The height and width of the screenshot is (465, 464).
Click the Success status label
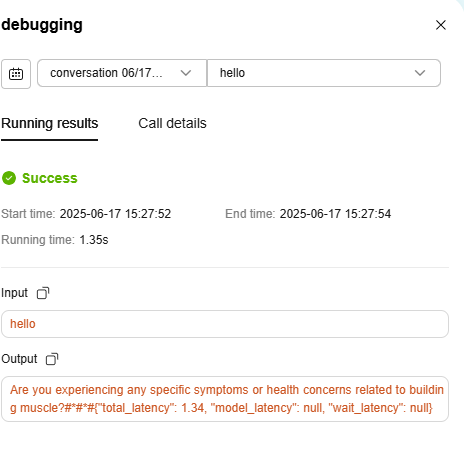[50, 178]
